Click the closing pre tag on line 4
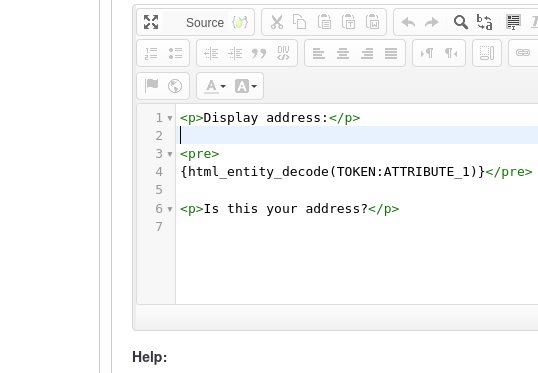The height and width of the screenshot is (373, 538). (509, 172)
